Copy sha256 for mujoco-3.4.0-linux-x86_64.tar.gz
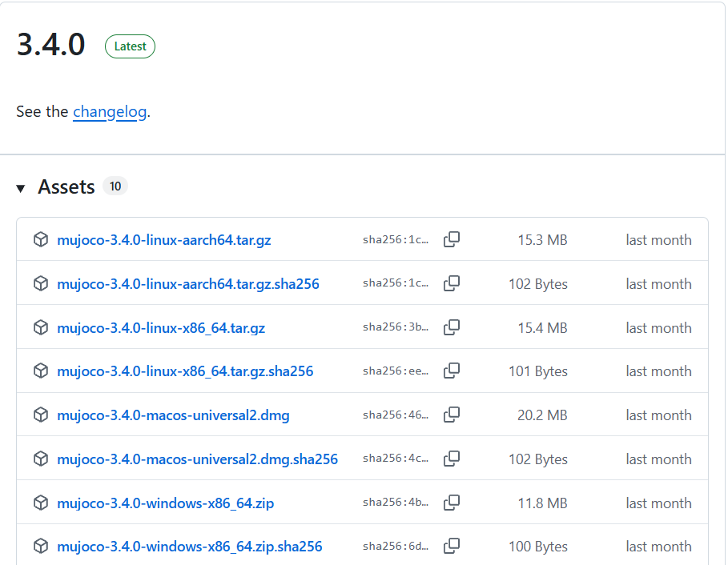 click(451, 327)
